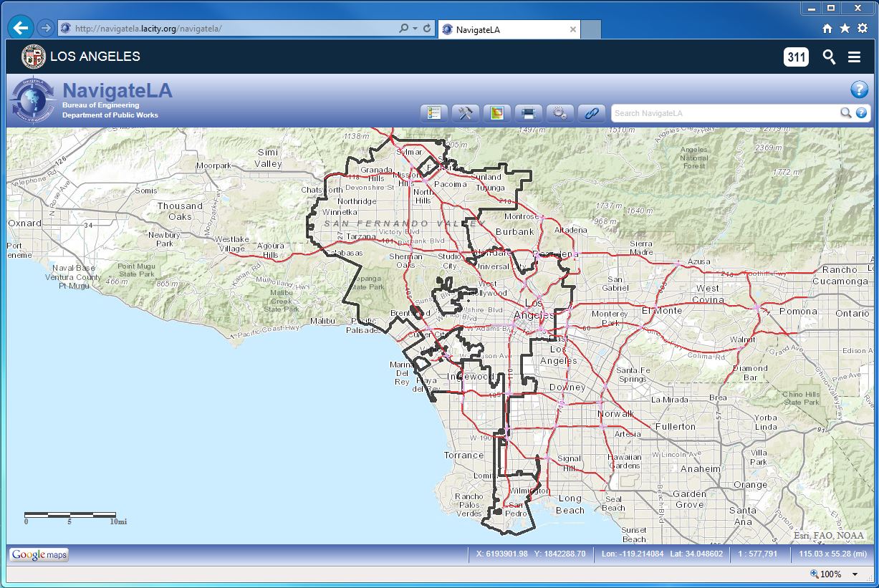Click the browser refresh button

pyautogui.click(x=427, y=29)
